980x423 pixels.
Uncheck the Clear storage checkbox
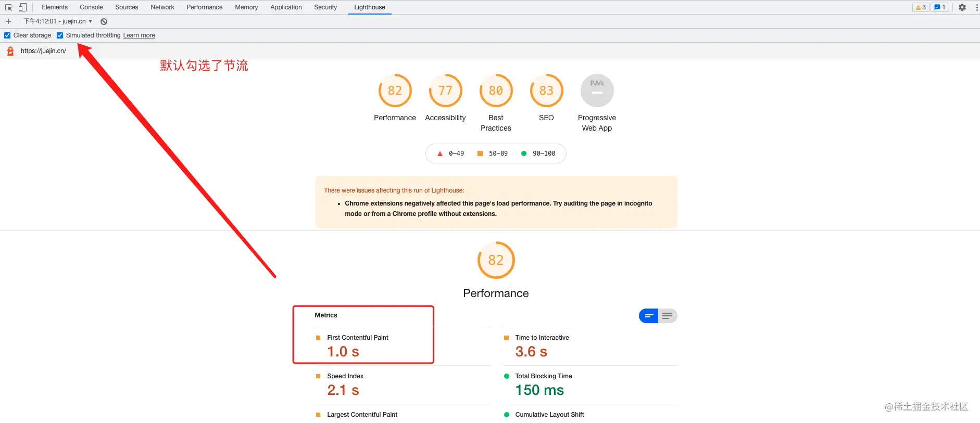point(7,35)
